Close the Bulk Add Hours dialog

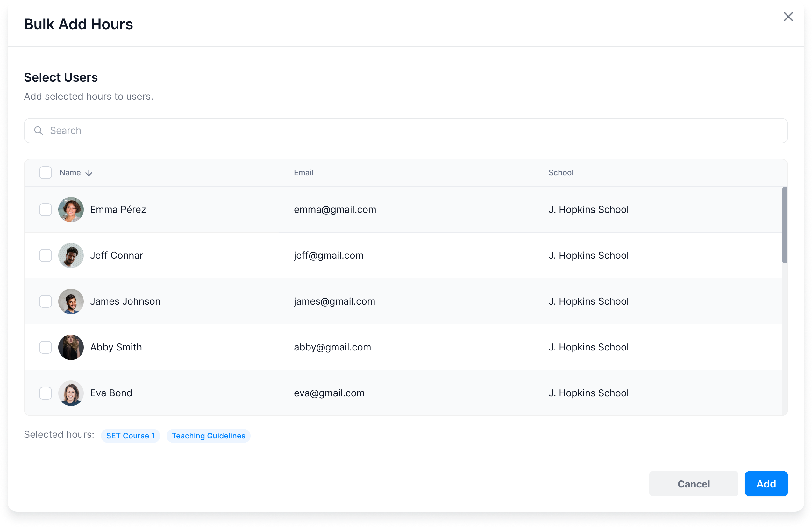[788, 17]
